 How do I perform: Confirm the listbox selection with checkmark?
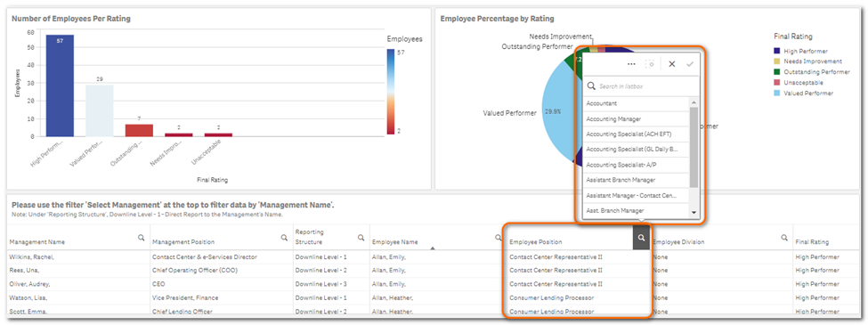[x=690, y=64]
